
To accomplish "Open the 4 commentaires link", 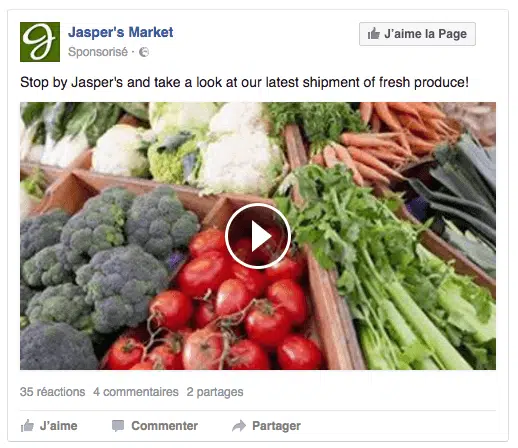I will click(136, 392).
